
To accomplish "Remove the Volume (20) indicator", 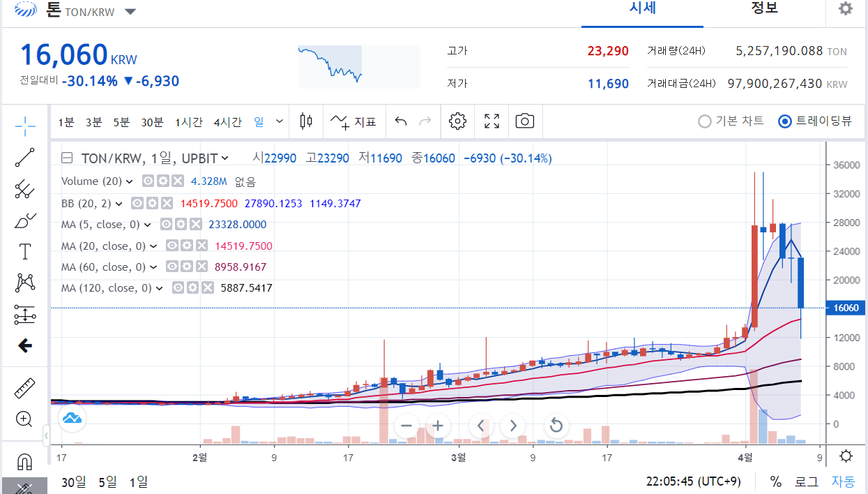I will point(178,181).
